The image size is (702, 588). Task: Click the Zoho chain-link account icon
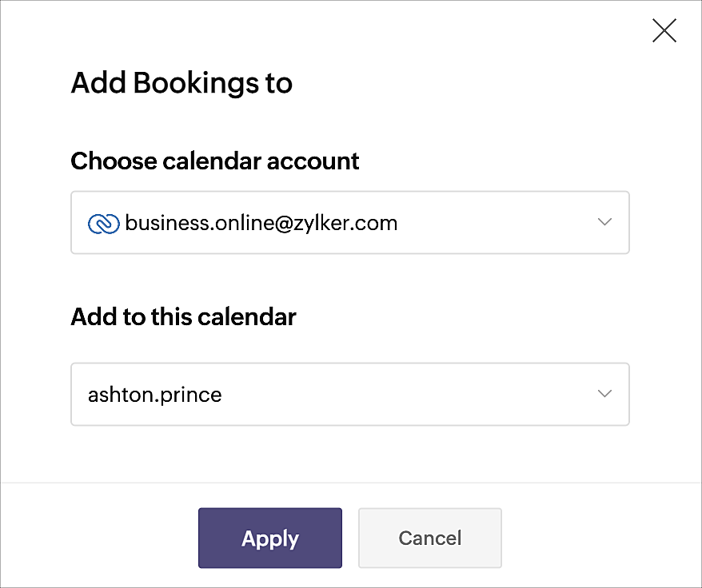[x=104, y=224]
